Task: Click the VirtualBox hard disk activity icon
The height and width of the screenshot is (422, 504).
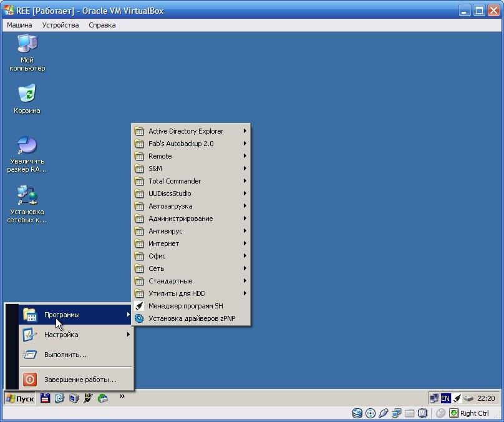Action: [x=357, y=413]
